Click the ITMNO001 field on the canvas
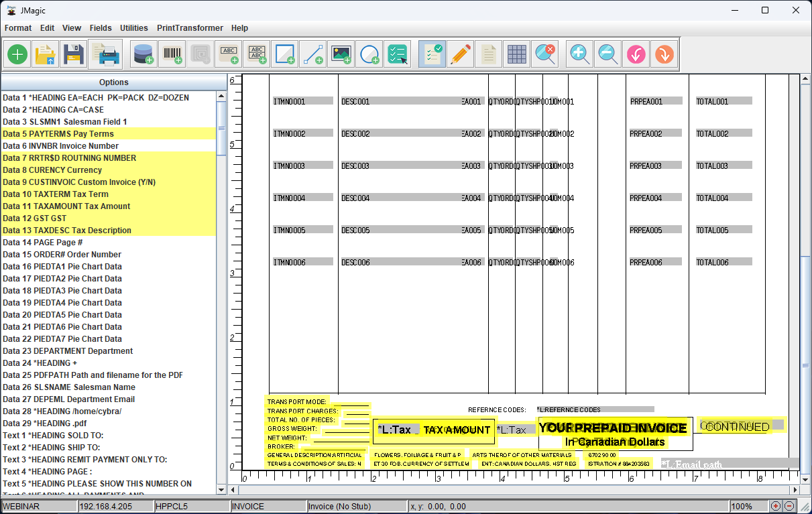Viewport: 812px width, 514px height. (302, 101)
